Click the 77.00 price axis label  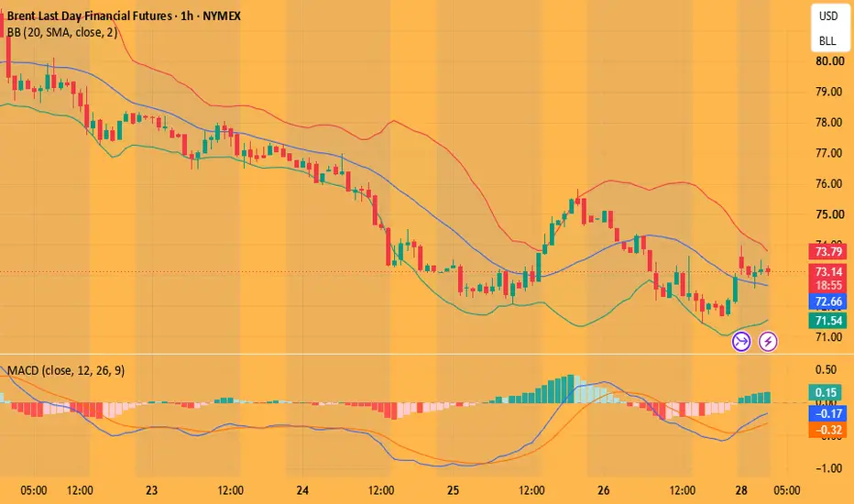(829, 153)
